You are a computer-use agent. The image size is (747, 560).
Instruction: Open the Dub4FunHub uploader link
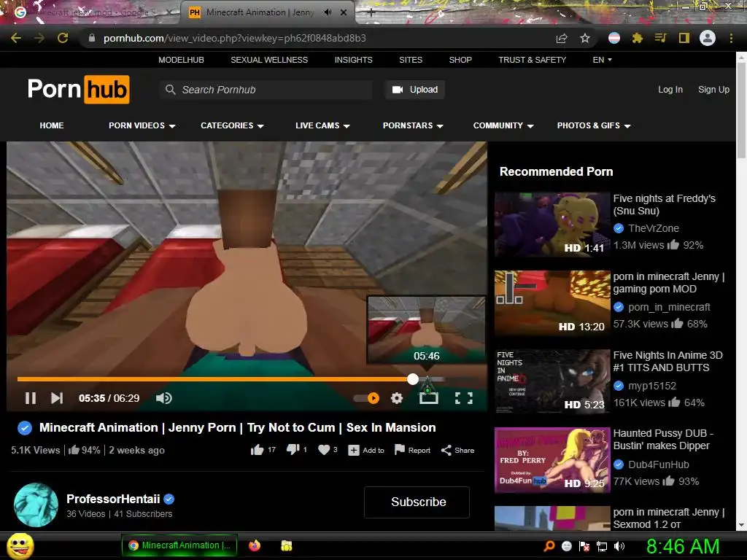[x=659, y=464]
